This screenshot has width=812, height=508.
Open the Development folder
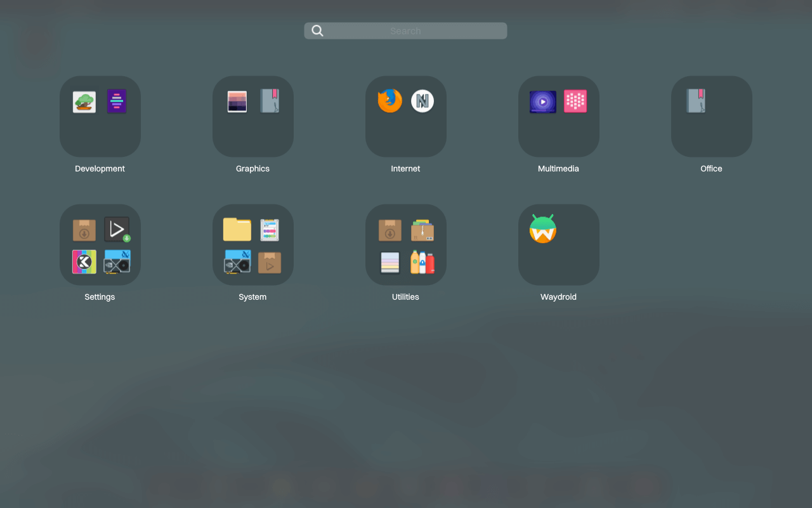(100, 116)
